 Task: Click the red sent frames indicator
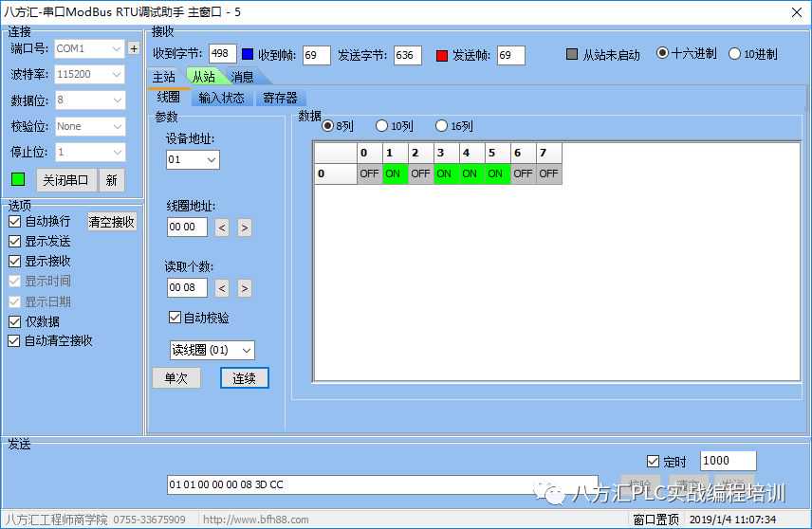(x=441, y=55)
